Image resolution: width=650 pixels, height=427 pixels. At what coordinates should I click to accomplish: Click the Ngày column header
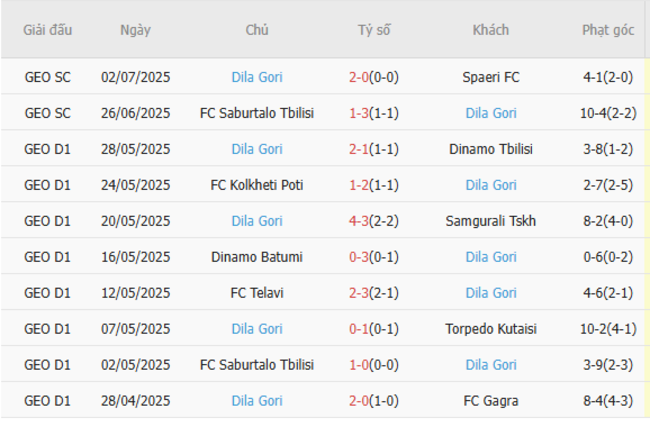135,30
